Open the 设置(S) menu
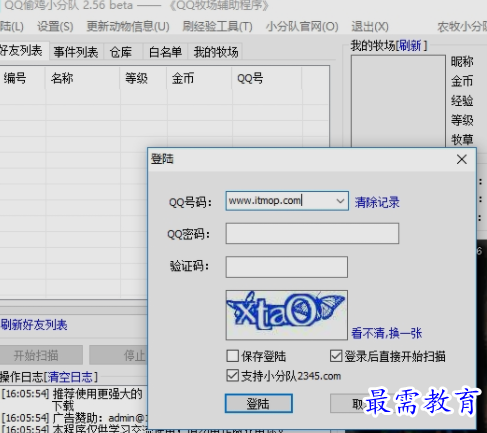 click(55, 26)
